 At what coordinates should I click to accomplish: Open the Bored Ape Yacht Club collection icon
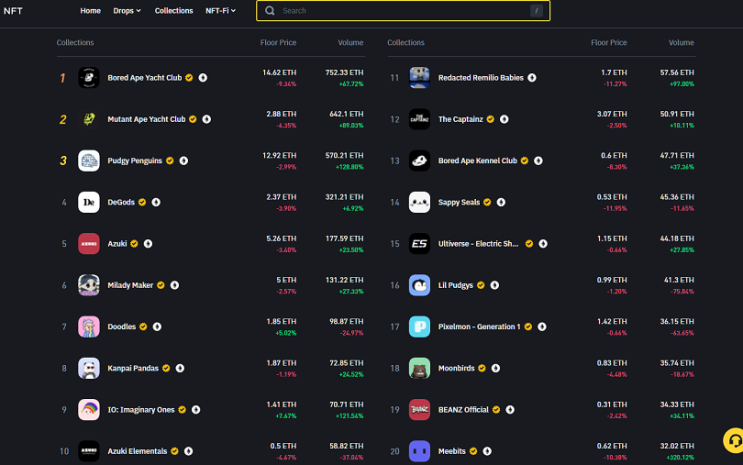[x=89, y=78]
